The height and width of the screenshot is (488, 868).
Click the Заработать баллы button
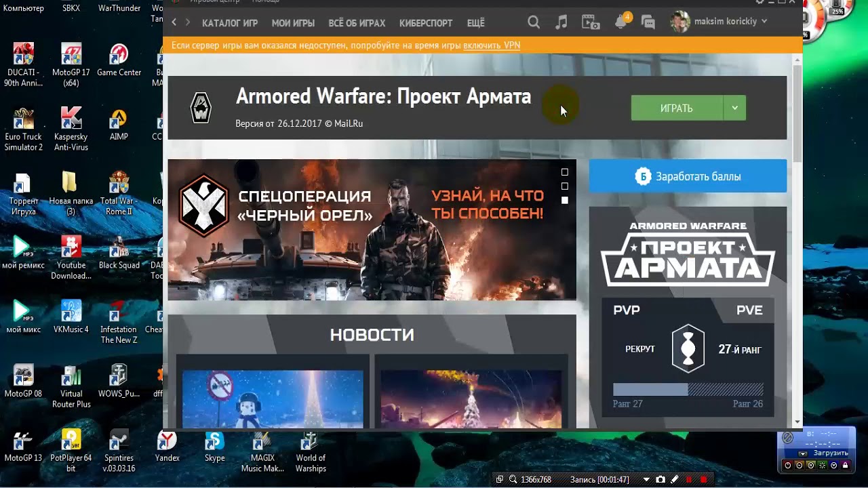(x=688, y=176)
